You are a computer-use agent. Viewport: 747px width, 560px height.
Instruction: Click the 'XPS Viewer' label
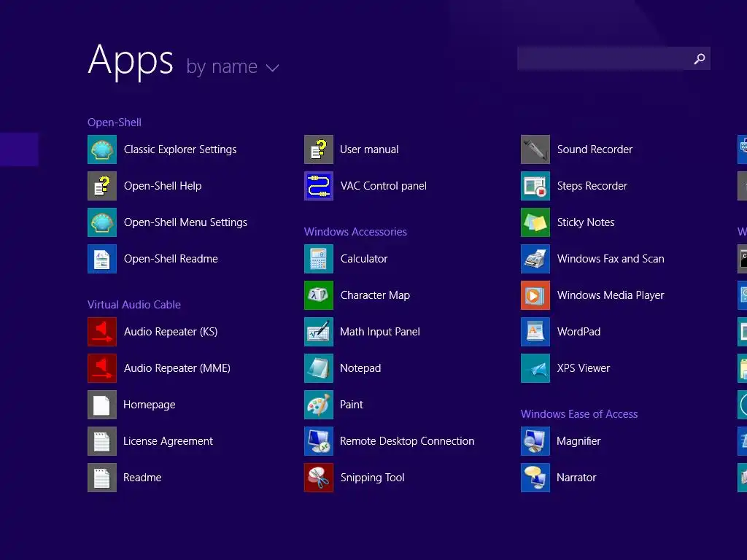(583, 368)
